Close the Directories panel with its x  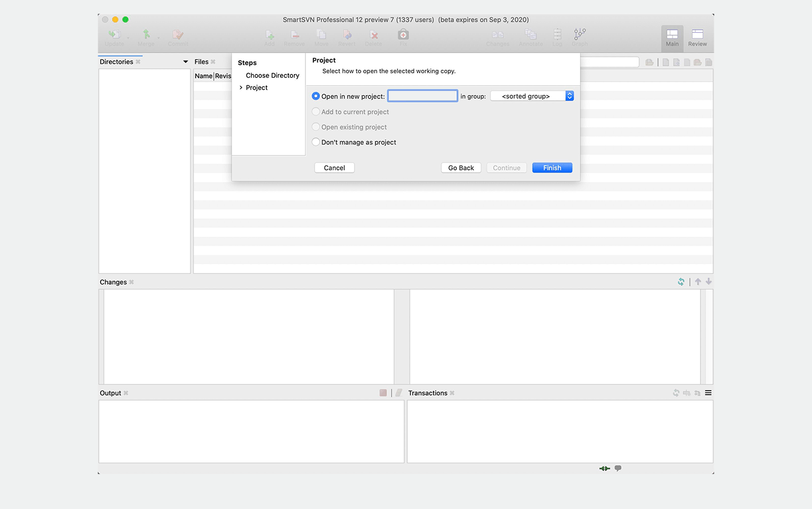138,62
